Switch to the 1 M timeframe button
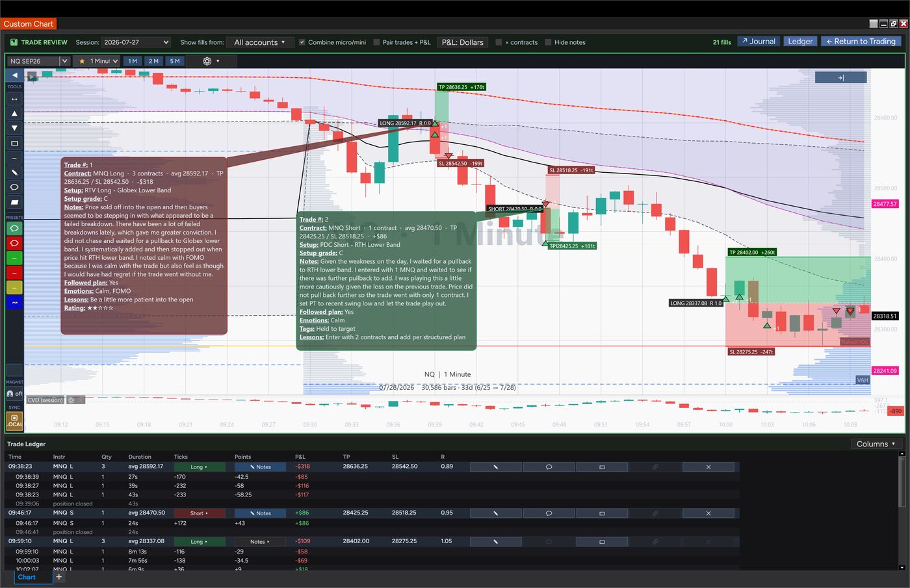910x588 pixels. (x=133, y=61)
